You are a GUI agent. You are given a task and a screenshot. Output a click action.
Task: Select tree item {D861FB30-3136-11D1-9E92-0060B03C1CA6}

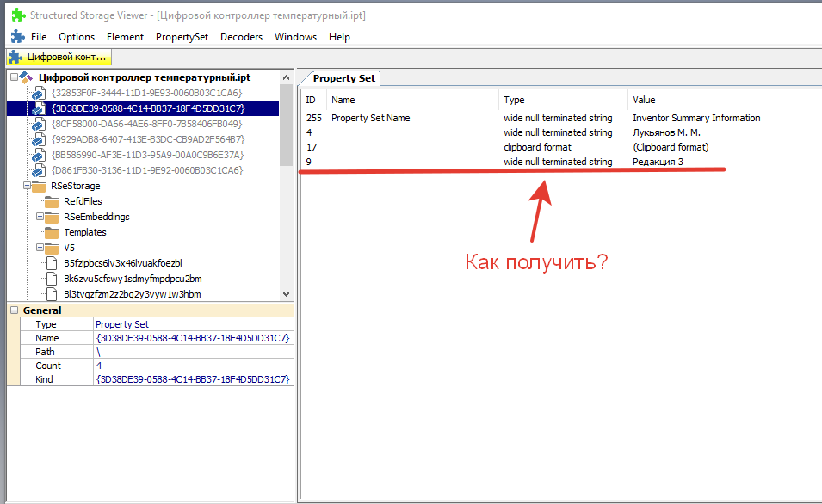coord(147,170)
